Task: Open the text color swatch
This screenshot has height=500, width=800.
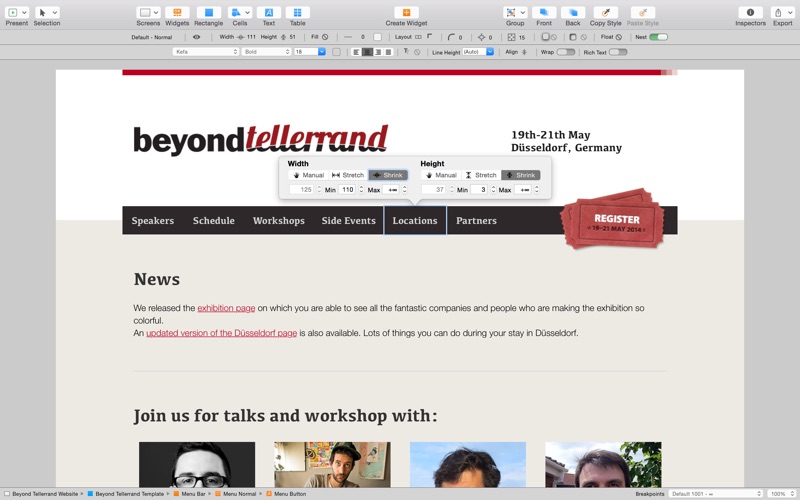Action: tap(336, 52)
